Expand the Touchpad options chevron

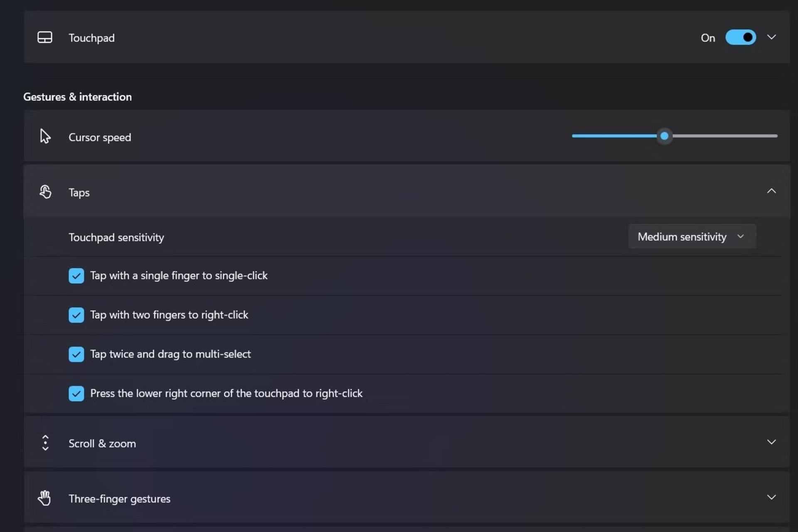[771, 37]
